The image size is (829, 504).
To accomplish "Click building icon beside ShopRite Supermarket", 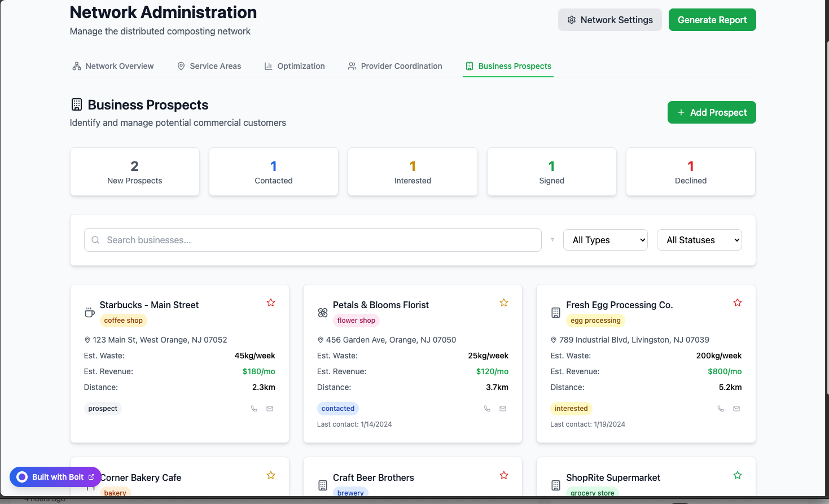I will click(x=556, y=485).
